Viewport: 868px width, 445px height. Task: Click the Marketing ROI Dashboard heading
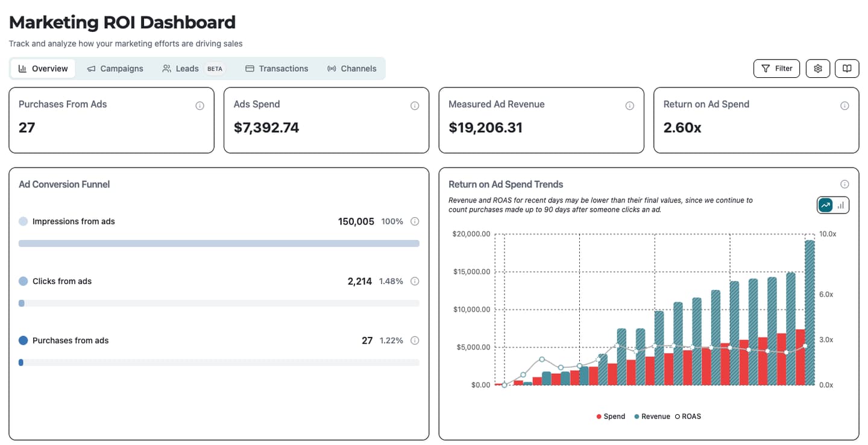coord(122,22)
